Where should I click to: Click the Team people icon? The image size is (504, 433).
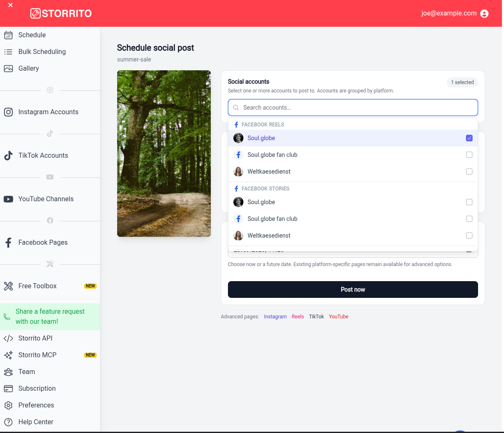(x=8, y=372)
